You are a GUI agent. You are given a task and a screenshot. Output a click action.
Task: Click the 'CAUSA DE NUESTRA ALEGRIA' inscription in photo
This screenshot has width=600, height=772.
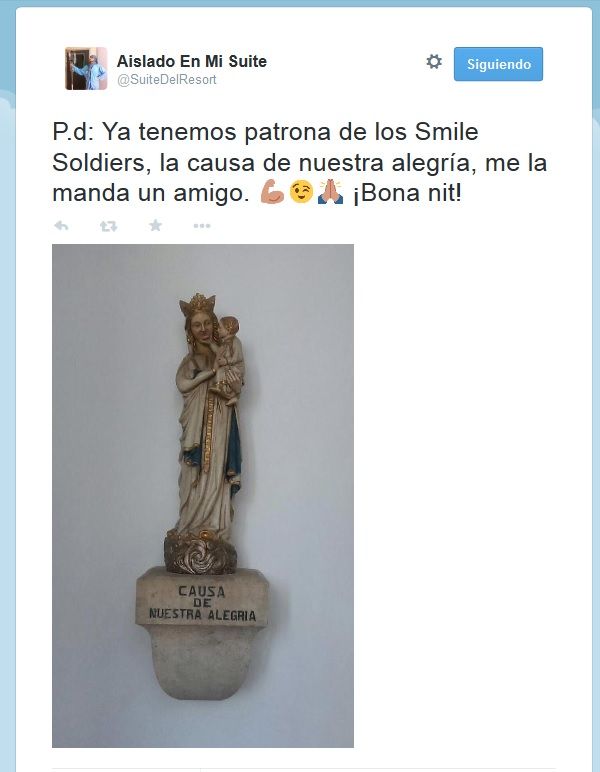[202, 603]
